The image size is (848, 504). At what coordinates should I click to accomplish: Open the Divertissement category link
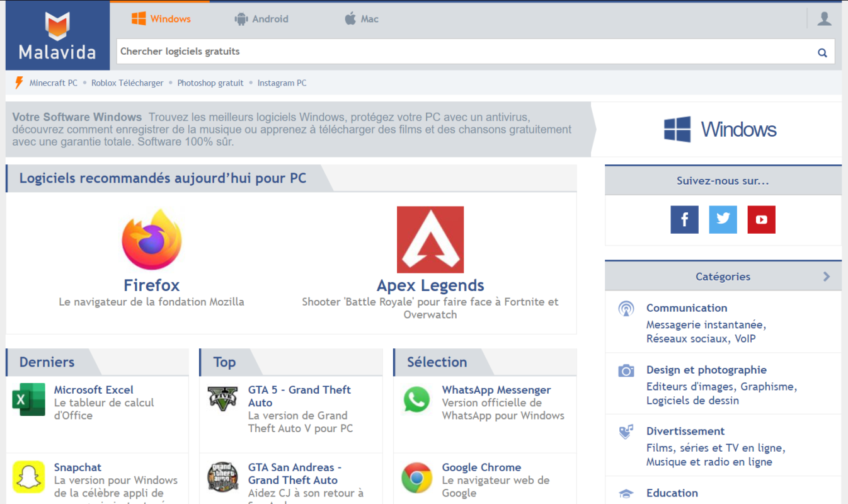[x=685, y=432]
